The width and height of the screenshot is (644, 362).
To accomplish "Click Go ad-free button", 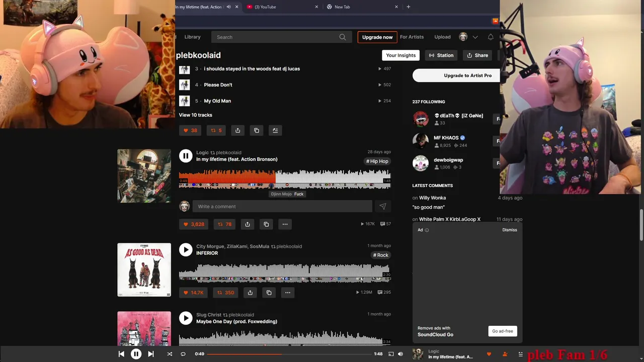I will click(503, 331).
